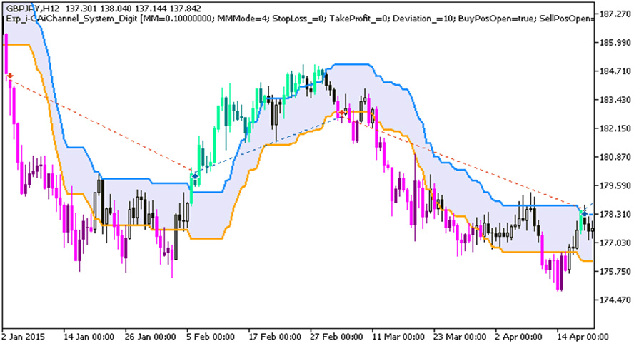Click the 27 Feb 00:00 date label
The height and width of the screenshot is (346, 644).
pyautogui.click(x=336, y=337)
